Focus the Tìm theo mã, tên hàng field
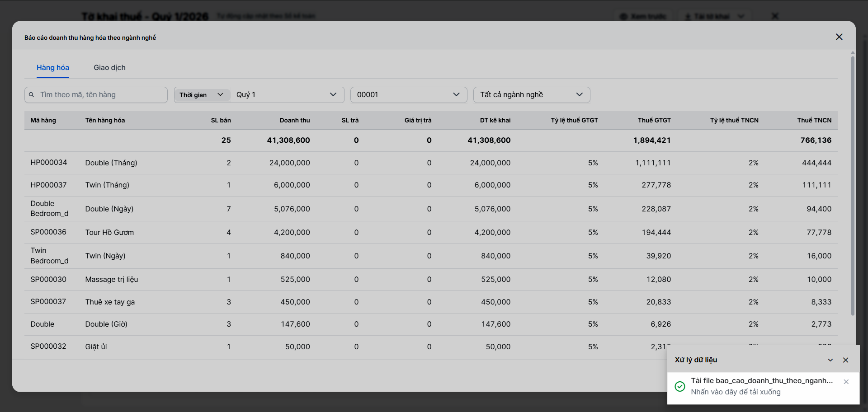Screen dimensions: 868x412 coord(102,95)
